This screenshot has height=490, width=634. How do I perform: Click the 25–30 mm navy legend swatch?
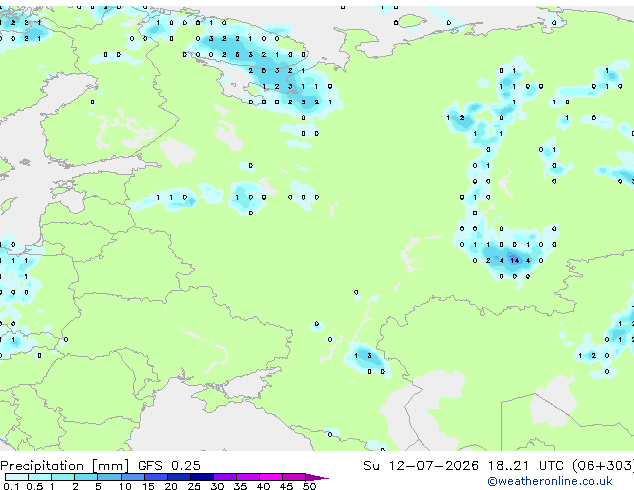point(201,477)
